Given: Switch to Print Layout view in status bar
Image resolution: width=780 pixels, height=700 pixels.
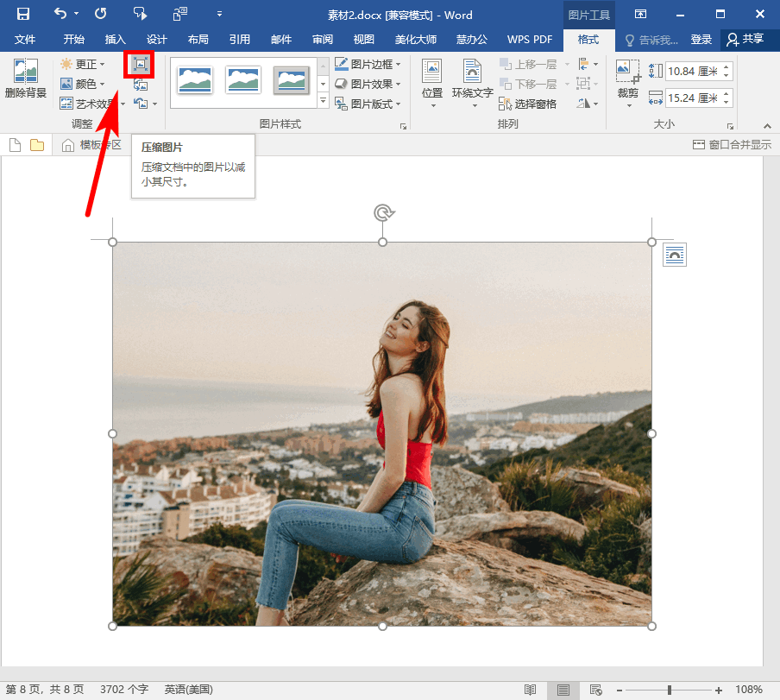Looking at the screenshot, I should (x=563, y=690).
